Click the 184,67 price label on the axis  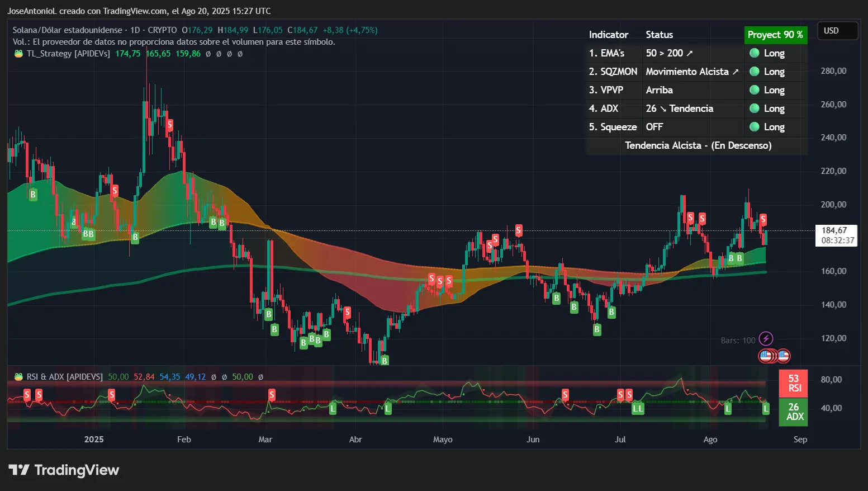[x=834, y=229]
